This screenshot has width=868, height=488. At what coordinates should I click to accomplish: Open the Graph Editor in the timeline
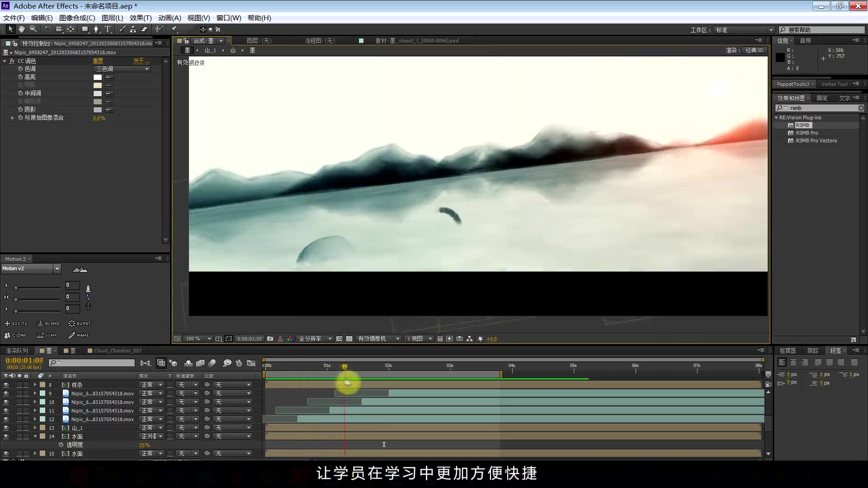(251, 362)
